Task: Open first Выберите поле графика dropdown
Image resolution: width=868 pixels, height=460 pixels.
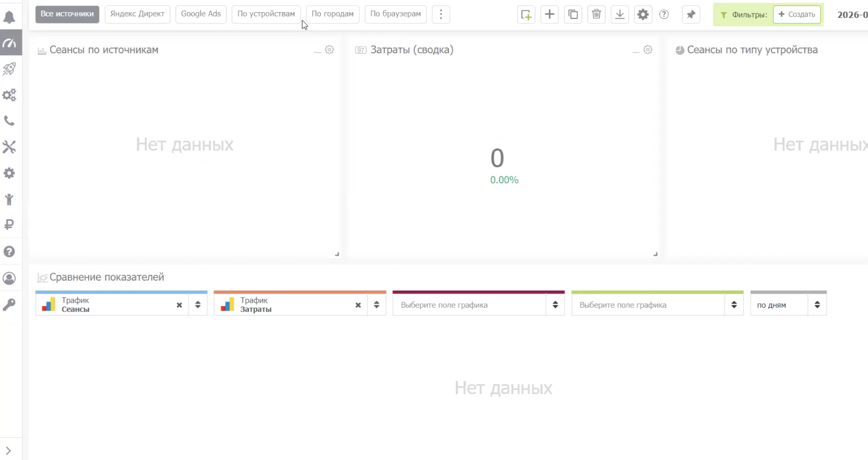Action: [555, 305]
